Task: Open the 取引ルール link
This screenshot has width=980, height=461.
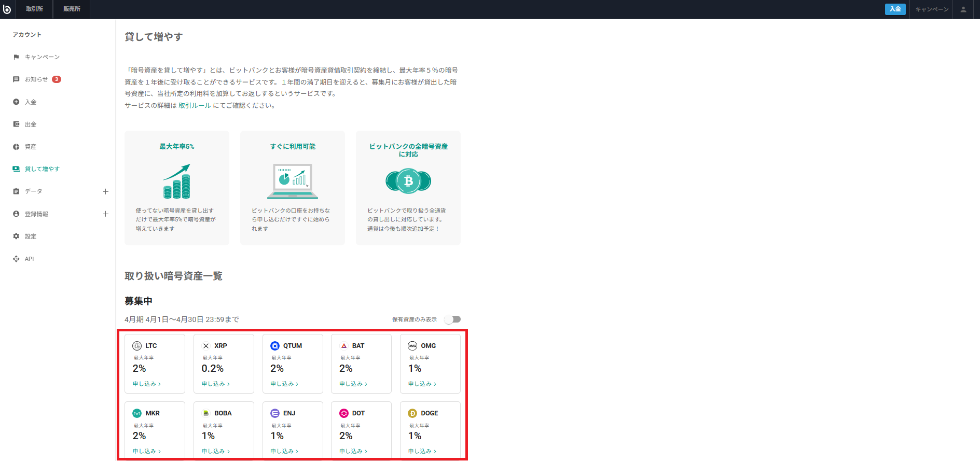Action: (195, 105)
